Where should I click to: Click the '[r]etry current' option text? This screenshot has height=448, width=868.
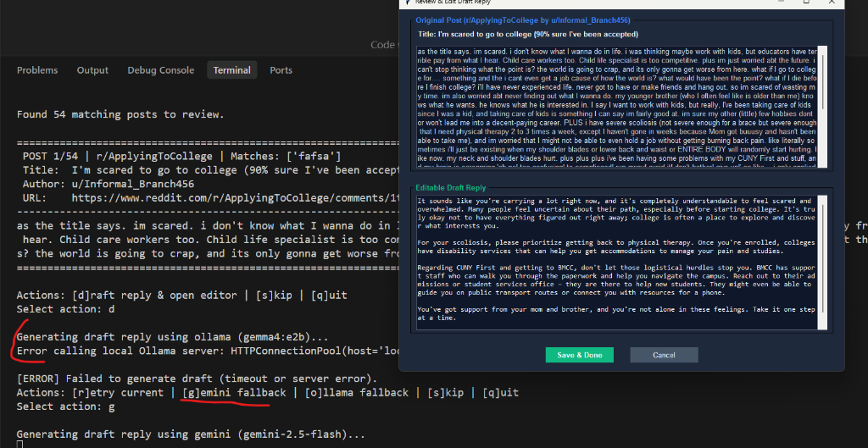point(118,393)
